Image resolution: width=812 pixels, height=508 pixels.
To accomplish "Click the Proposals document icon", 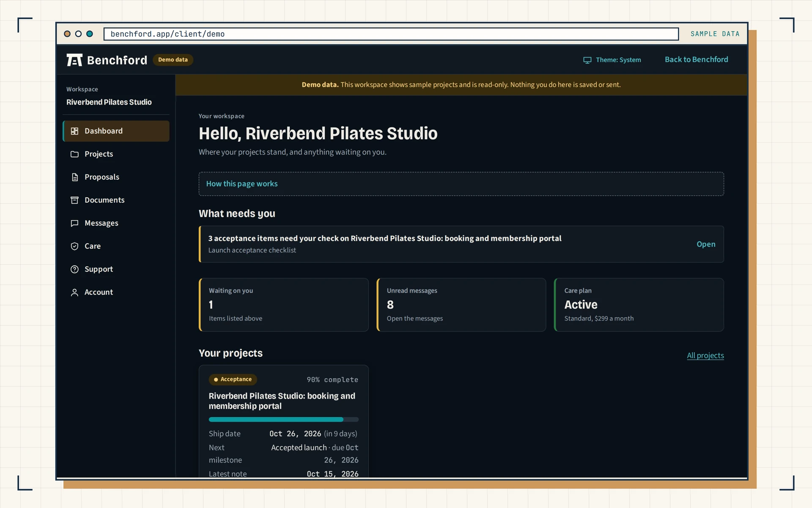I will click(74, 177).
